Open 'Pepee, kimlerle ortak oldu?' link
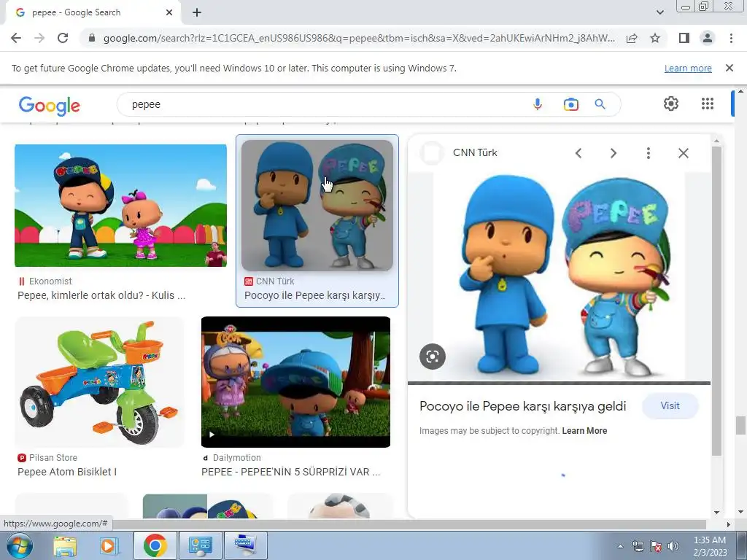 pyautogui.click(x=101, y=295)
